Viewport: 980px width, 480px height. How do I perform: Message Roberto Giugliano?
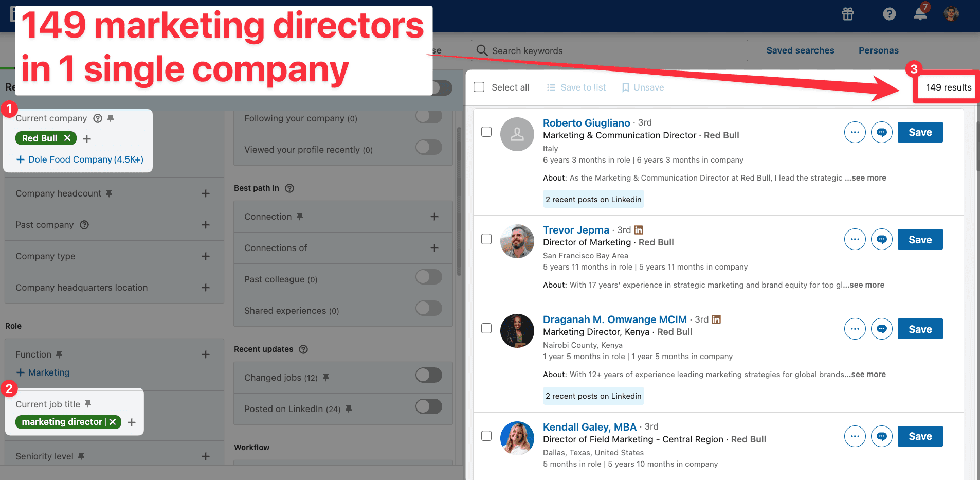point(882,132)
